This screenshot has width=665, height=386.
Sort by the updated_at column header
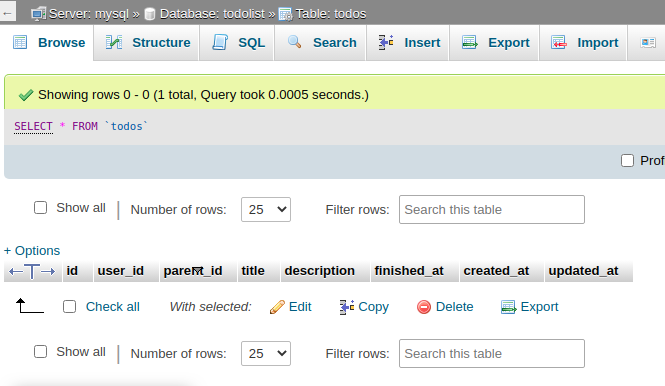(583, 271)
